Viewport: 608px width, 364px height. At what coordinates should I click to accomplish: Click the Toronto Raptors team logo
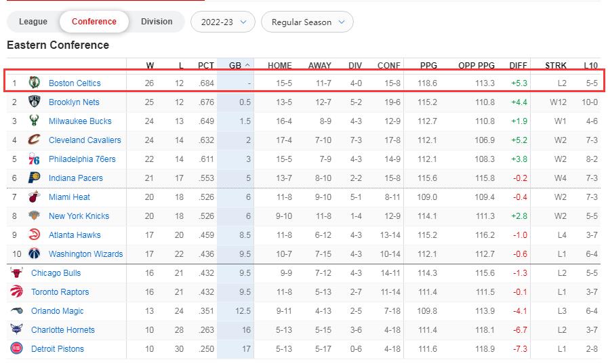point(16,291)
